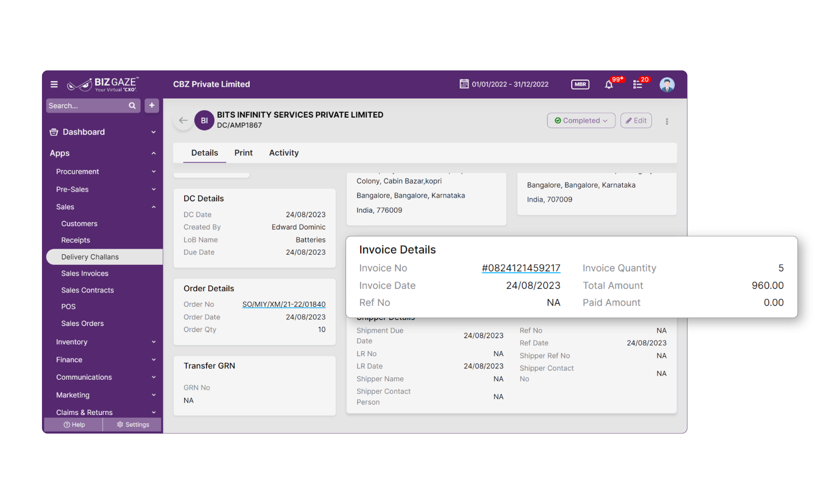Open Help at sidebar bottom
The height and width of the screenshot is (504, 840).
(74, 425)
